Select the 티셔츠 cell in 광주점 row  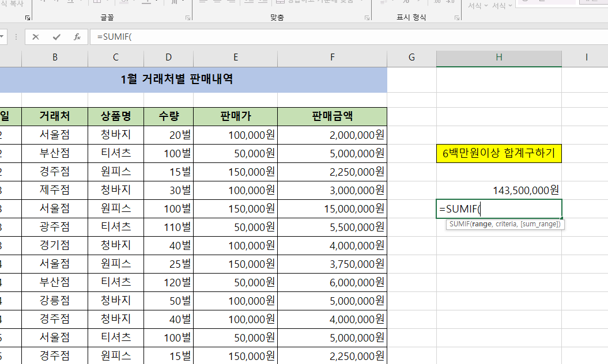coord(116,227)
